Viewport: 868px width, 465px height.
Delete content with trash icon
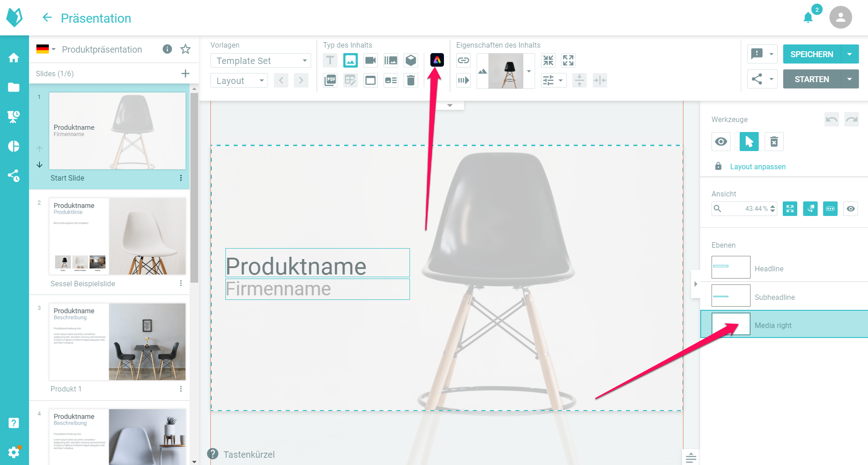[x=411, y=80]
